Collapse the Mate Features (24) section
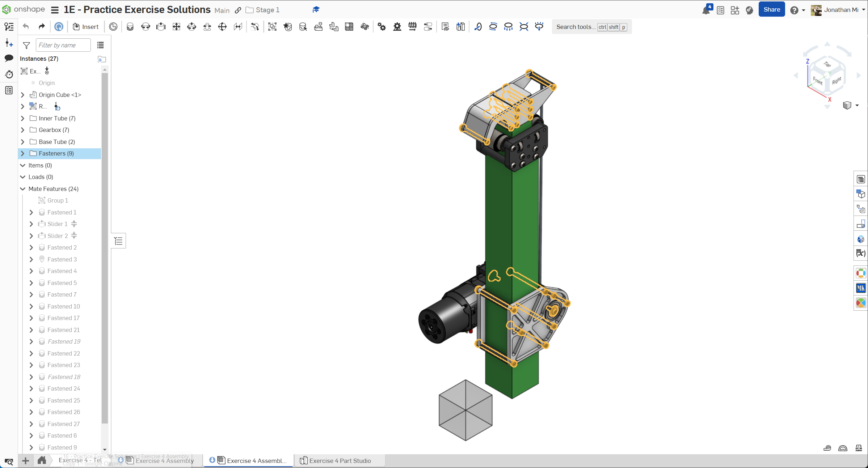 [23, 189]
